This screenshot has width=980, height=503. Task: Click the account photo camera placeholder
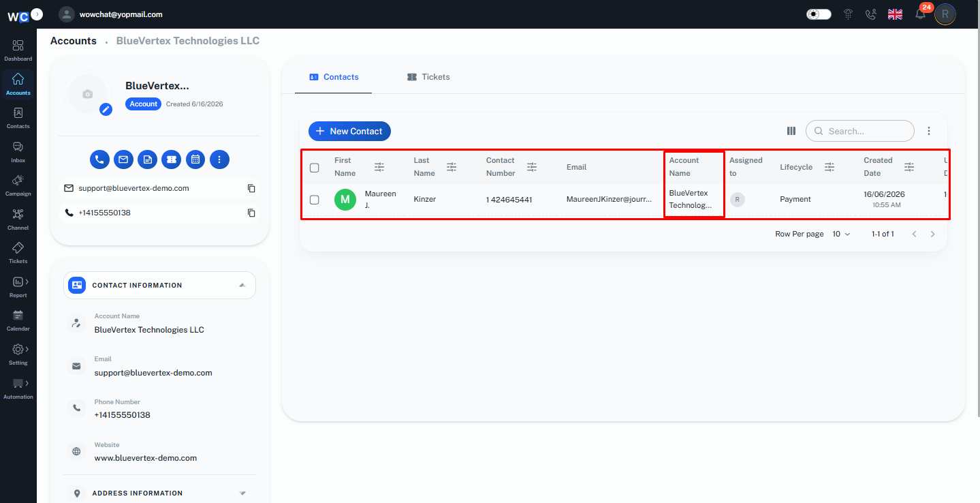(87, 94)
